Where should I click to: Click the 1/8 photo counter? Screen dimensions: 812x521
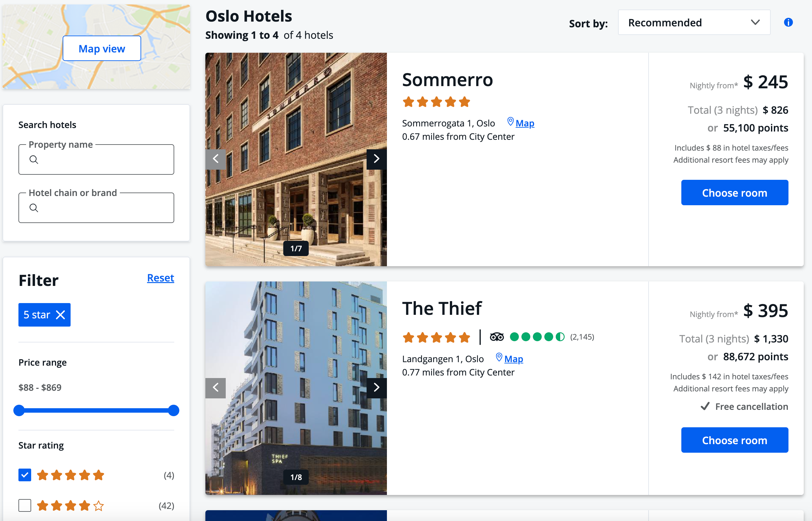point(296,477)
